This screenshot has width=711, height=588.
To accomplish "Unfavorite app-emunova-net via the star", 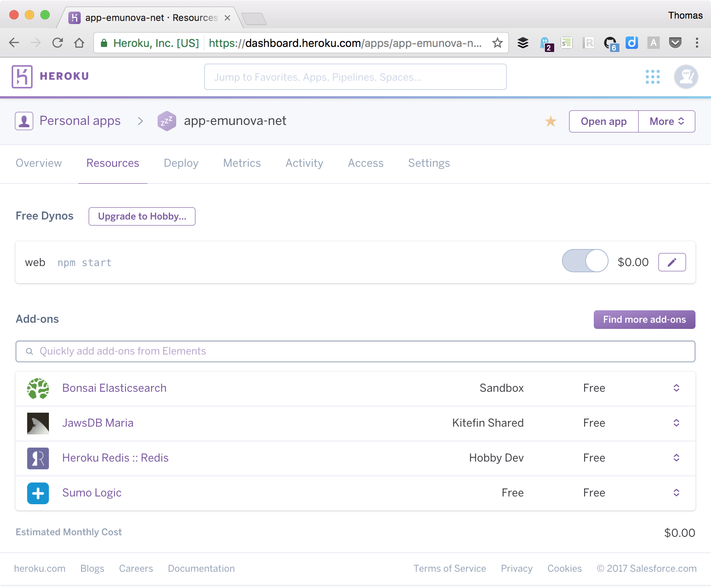I will coord(551,121).
